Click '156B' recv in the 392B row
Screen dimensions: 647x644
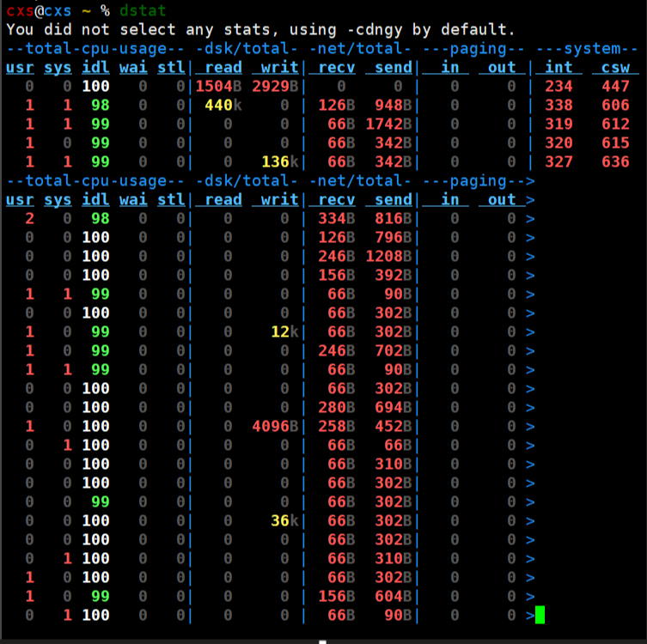[336, 276]
